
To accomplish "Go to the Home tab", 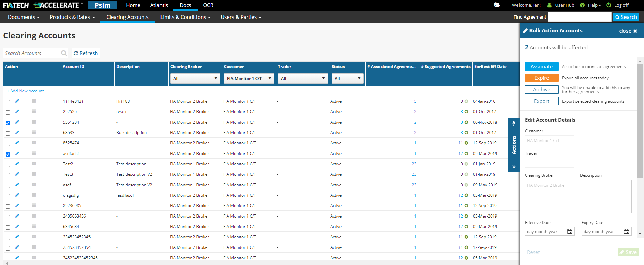I will click(133, 5).
